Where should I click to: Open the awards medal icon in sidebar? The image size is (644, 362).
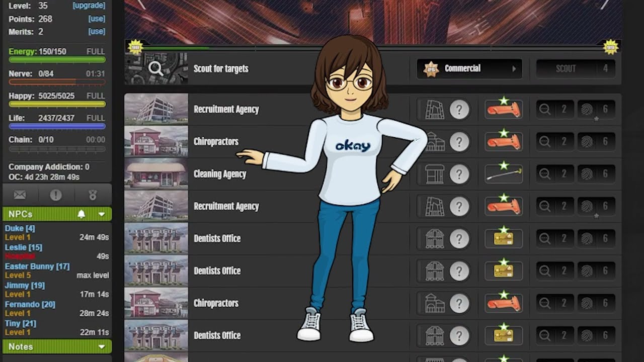[x=92, y=195]
